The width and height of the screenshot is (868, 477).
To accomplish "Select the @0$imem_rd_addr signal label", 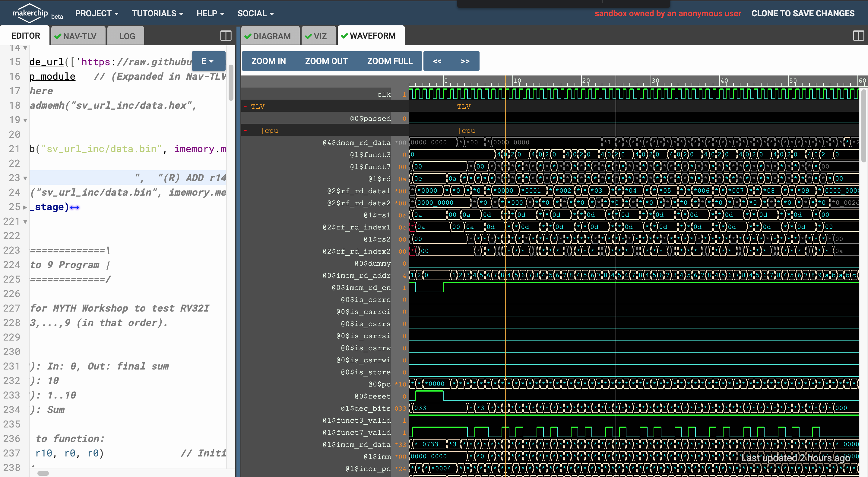I will click(x=356, y=276).
